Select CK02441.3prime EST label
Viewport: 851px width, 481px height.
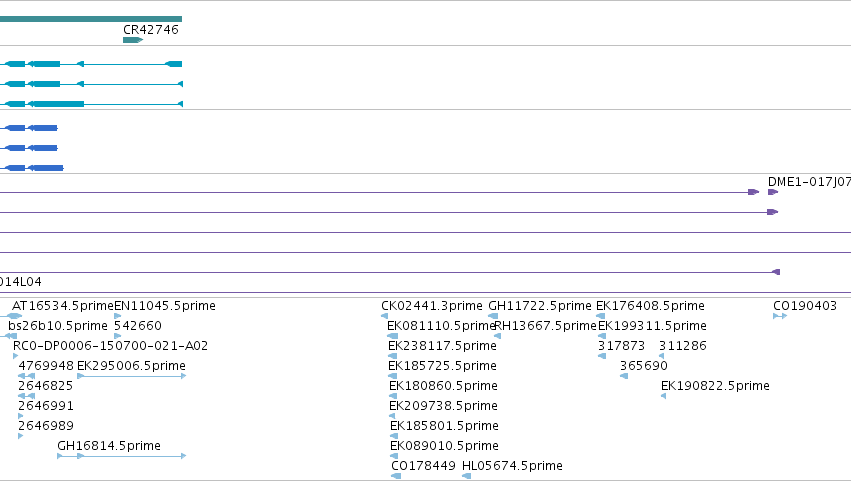pos(432,306)
